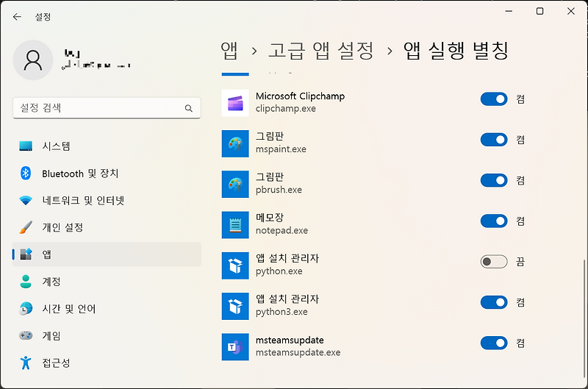Click the Bluetooth icon in the sidebar
Image resolution: width=588 pixels, height=389 pixels.
(26, 174)
